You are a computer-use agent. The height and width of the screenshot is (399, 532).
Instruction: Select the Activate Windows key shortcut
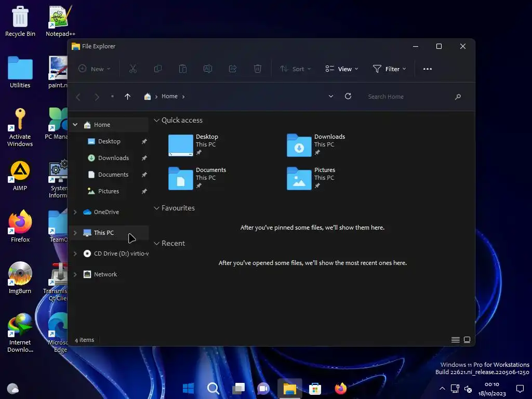tap(20, 127)
